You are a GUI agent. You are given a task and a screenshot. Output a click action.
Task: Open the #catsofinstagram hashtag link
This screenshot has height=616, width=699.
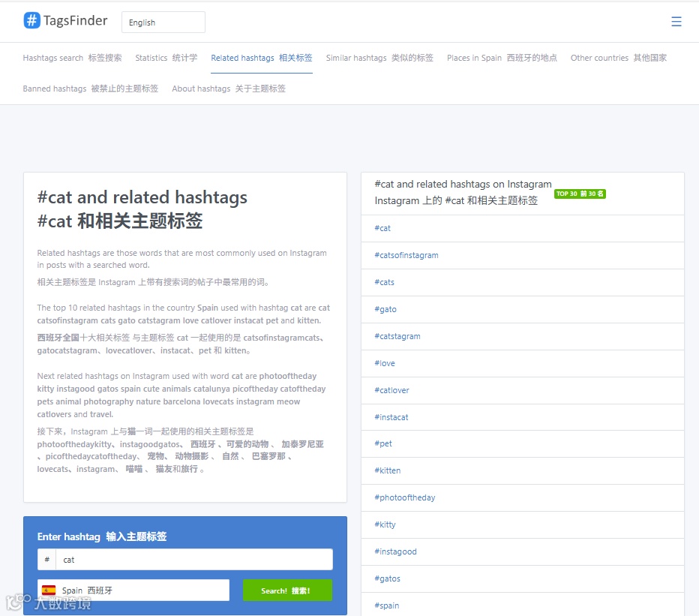point(406,256)
